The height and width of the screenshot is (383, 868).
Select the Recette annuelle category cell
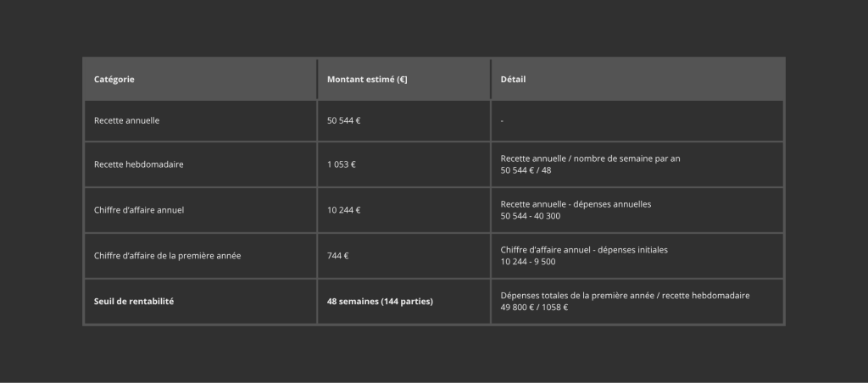click(x=126, y=120)
